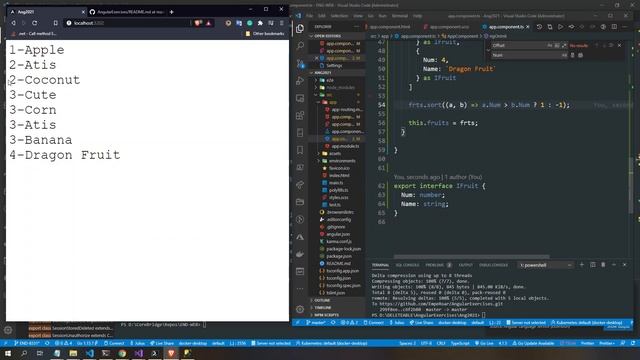
Task: Switch to the DEBUG CONSOLE panel tab
Action: coord(493,265)
